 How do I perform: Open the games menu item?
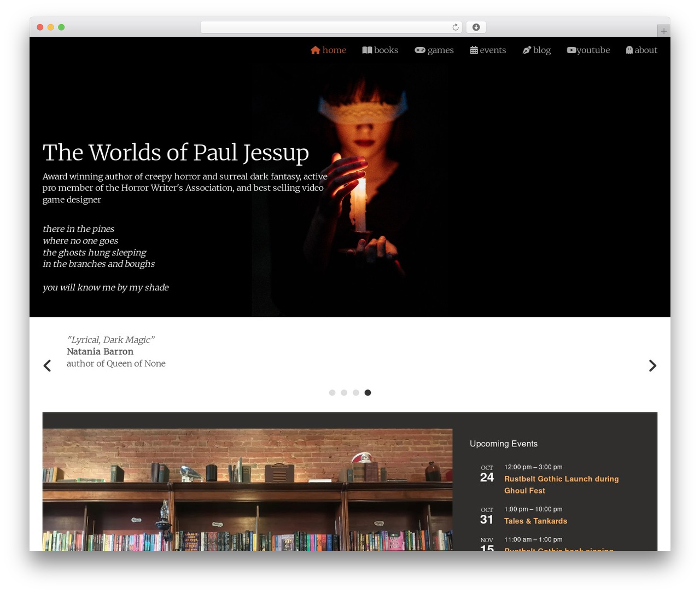click(x=434, y=50)
